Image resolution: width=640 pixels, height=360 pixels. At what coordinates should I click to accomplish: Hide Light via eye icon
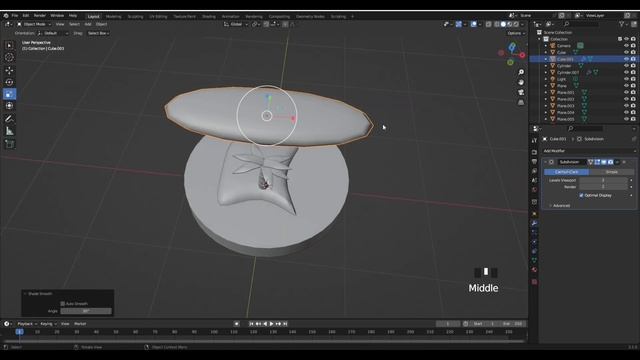[627, 79]
